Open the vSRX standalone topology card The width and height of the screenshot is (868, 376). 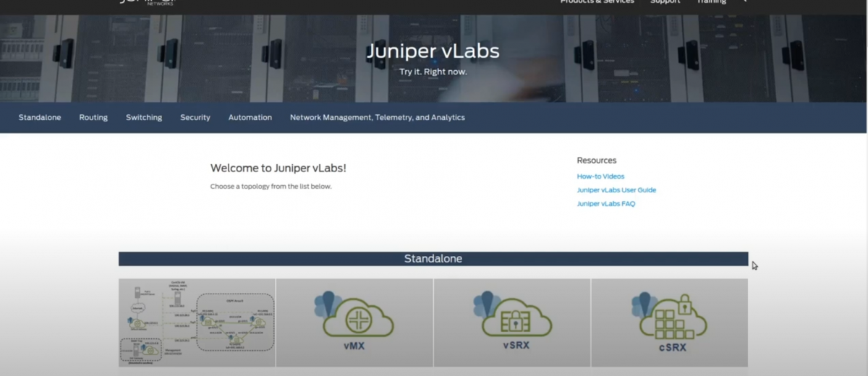pos(512,322)
